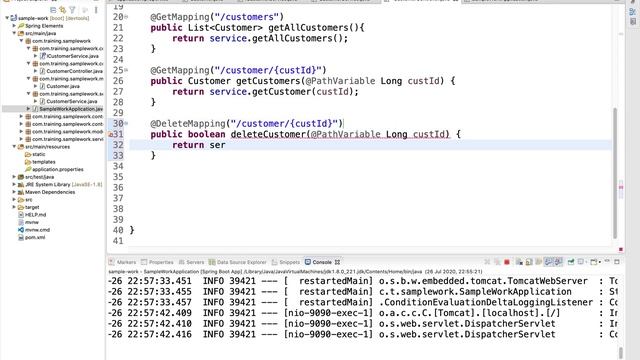Click JRE System Library icon

click(x=21, y=184)
